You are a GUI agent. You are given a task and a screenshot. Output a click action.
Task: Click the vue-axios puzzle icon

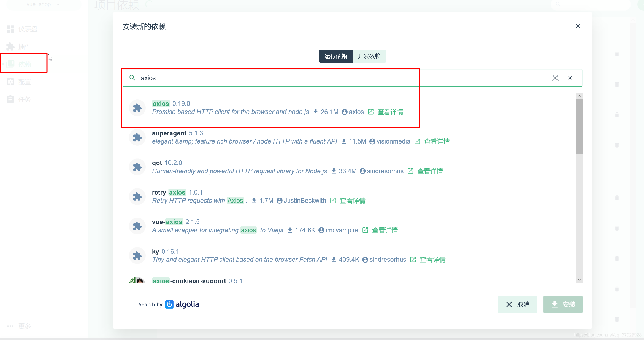pyautogui.click(x=137, y=226)
